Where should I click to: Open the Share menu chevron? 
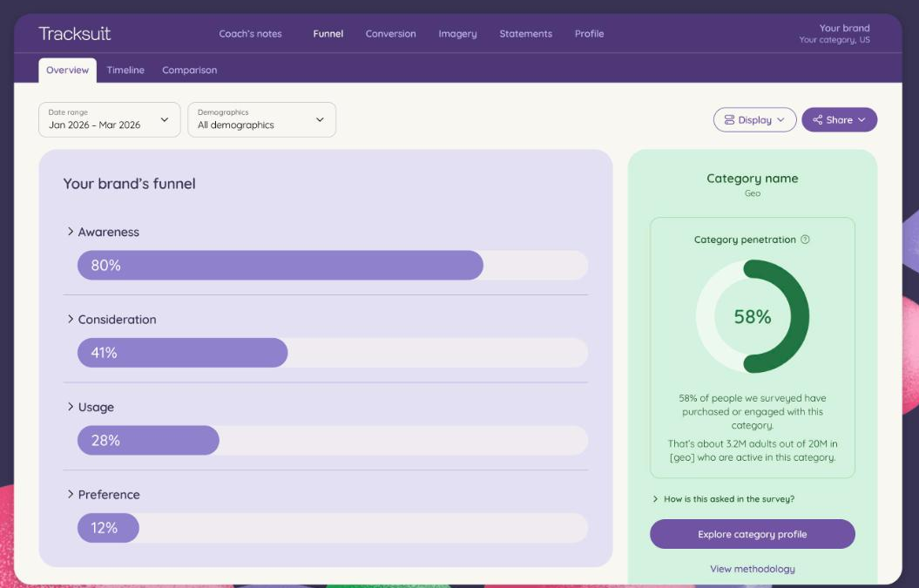(862, 119)
